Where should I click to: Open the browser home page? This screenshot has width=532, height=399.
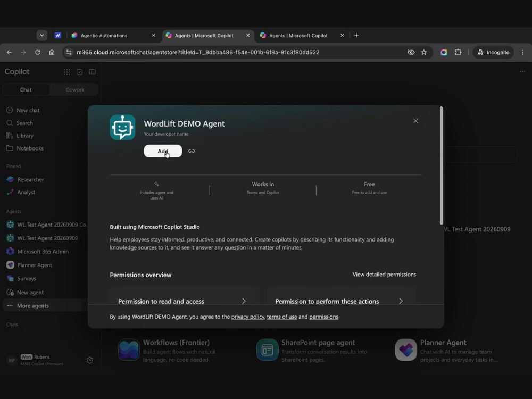pos(52,52)
